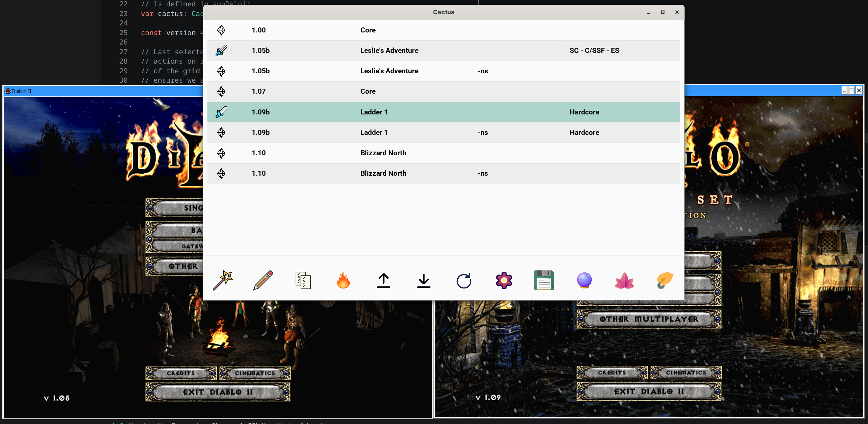Click diamond icon in first 1.10 Blizzard North row
The image size is (868, 424).
click(221, 153)
